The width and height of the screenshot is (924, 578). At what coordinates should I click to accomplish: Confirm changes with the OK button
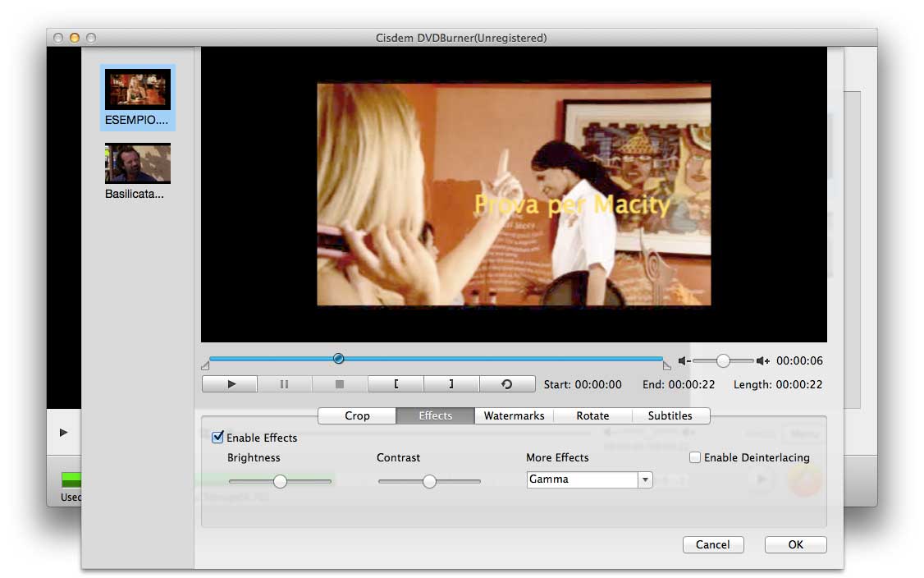click(795, 544)
